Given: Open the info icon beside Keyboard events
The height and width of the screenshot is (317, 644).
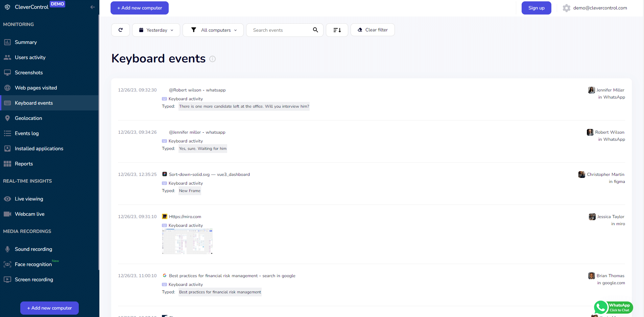Looking at the screenshot, I should point(212,59).
